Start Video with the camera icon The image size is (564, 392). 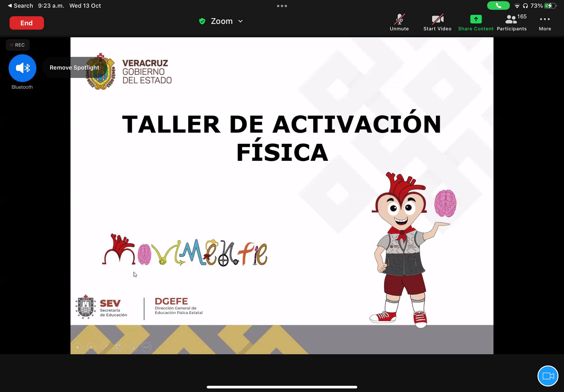437,23
